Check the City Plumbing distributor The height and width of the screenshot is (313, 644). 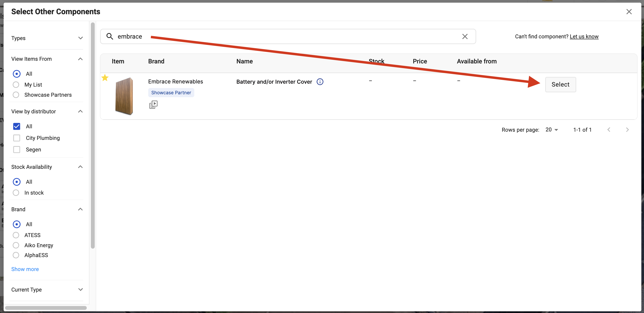(x=16, y=138)
